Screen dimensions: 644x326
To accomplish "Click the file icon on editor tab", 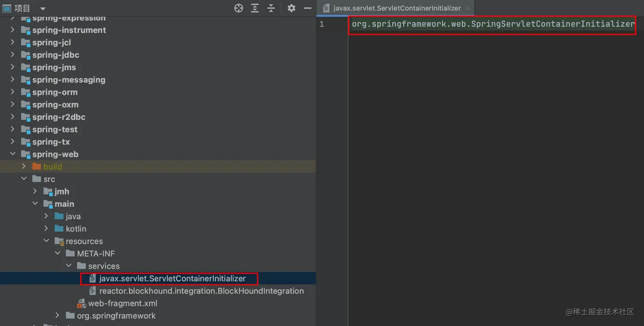I will [x=326, y=8].
